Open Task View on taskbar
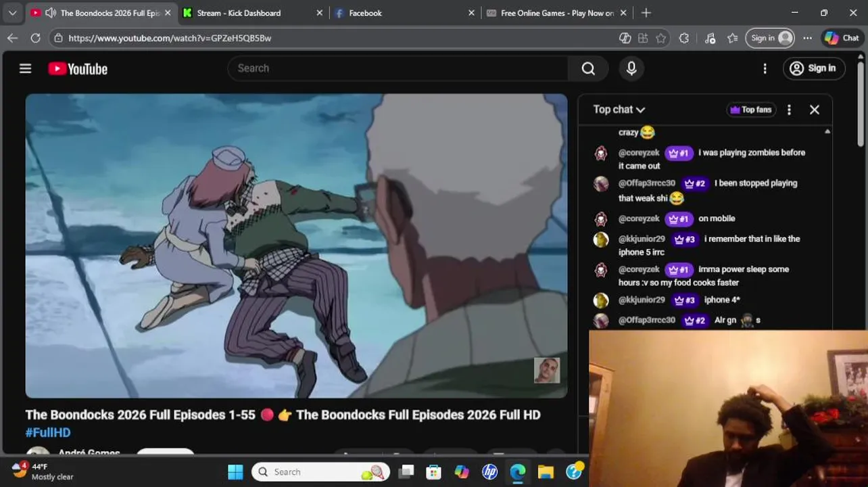Screen dimensions: 868x487 point(406,472)
